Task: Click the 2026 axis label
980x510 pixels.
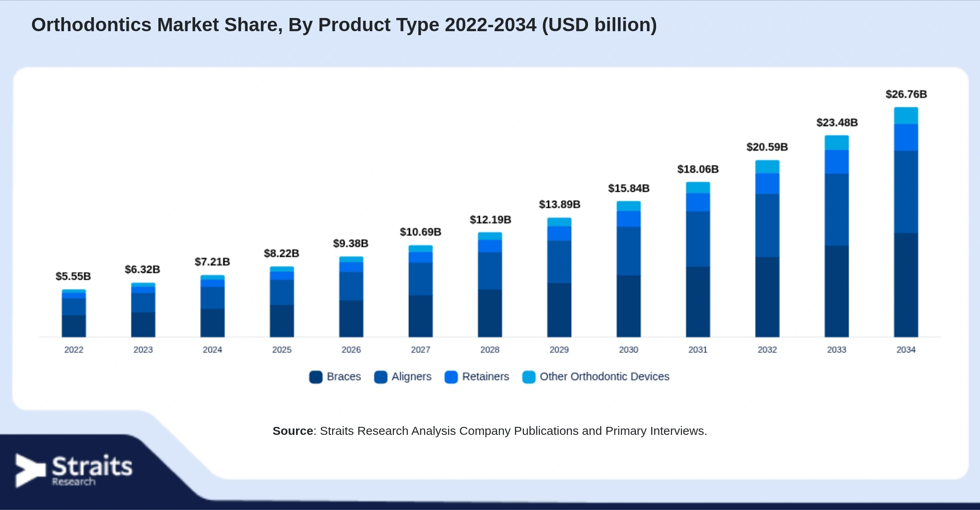Action: 351,350
